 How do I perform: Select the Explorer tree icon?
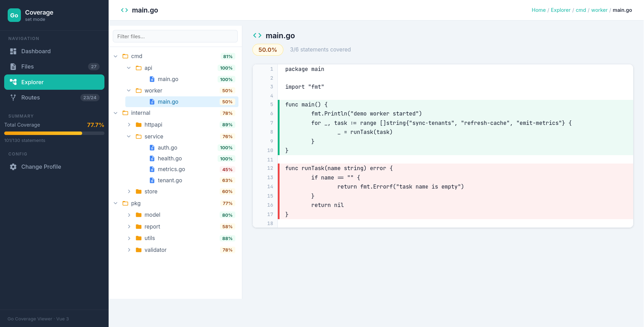coord(13,82)
